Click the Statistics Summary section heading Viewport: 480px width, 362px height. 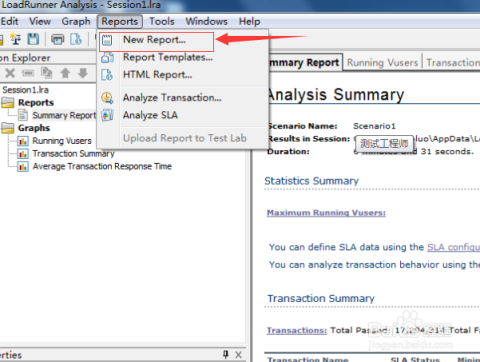click(311, 181)
